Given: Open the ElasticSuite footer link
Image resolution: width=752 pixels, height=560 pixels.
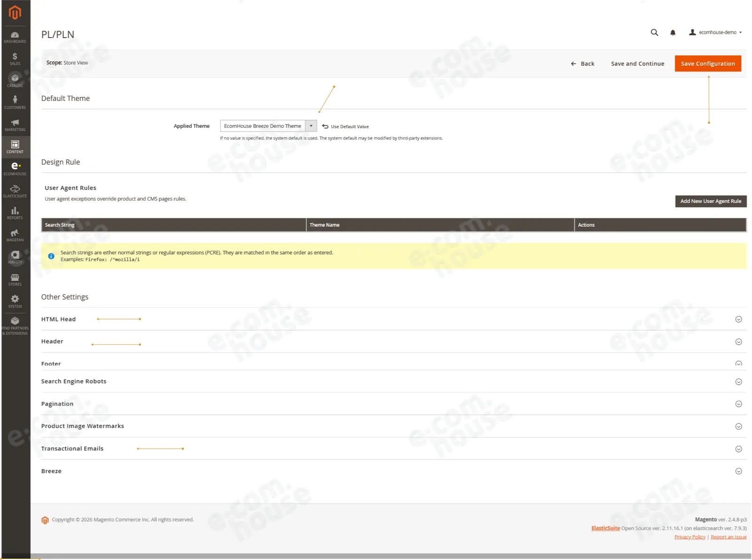Looking at the screenshot, I should (x=605, y=529).
